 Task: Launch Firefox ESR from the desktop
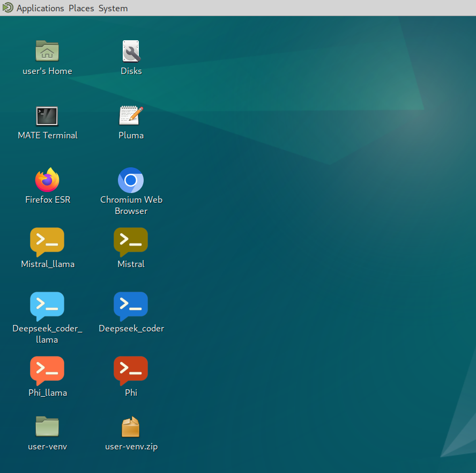tap(47, 180)
